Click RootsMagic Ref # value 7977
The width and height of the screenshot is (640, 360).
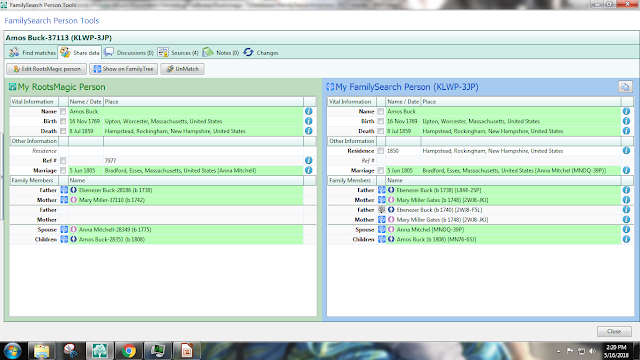click(110, 160)
